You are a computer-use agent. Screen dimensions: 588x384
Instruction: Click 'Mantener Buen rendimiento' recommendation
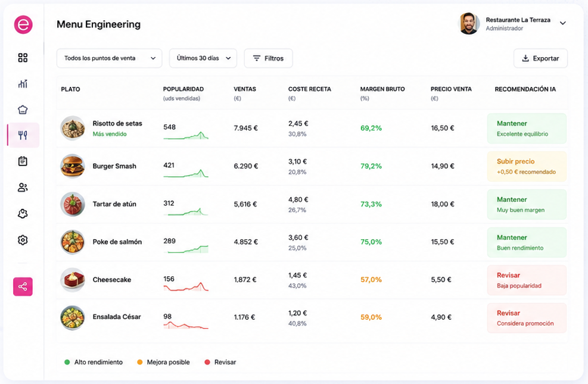[527, 242]
